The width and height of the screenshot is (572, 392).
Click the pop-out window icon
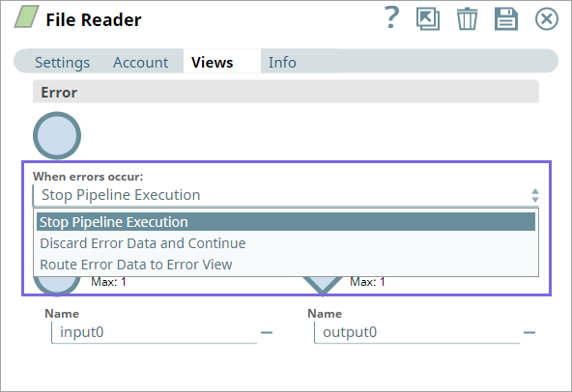(428, 18)
